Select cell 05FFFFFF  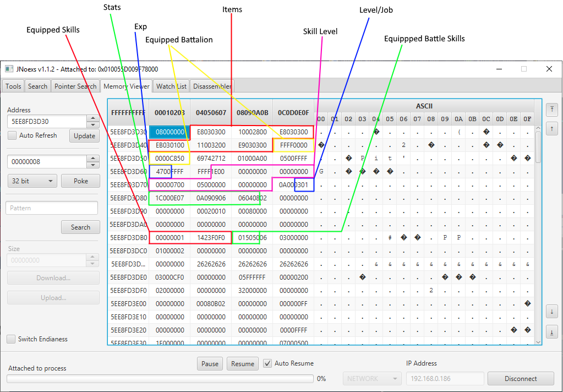[x=252, y=277]
